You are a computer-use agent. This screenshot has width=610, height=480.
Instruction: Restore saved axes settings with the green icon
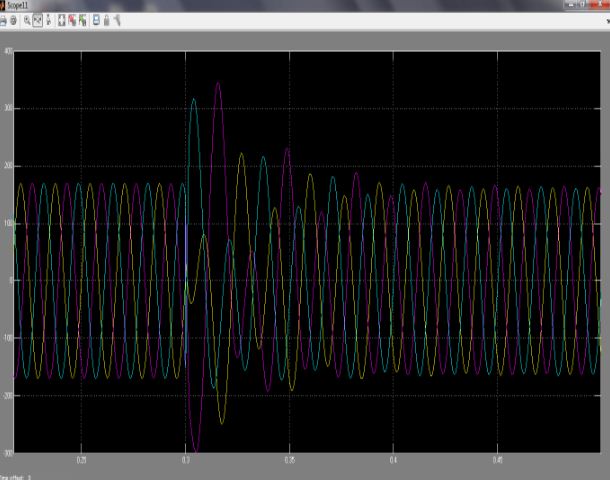tap(82, 21)
